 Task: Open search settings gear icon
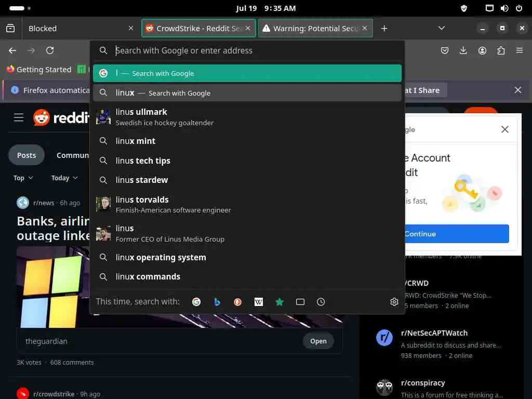coord(394,302)
